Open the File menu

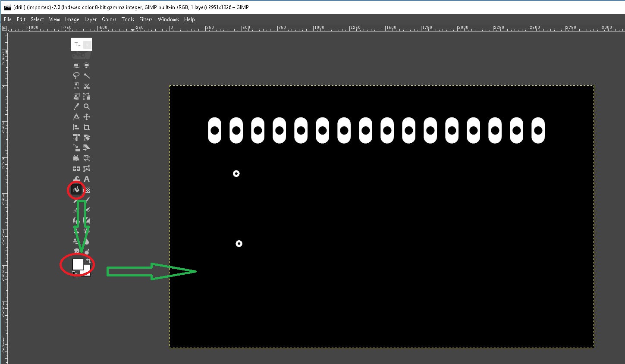(8, 19)
